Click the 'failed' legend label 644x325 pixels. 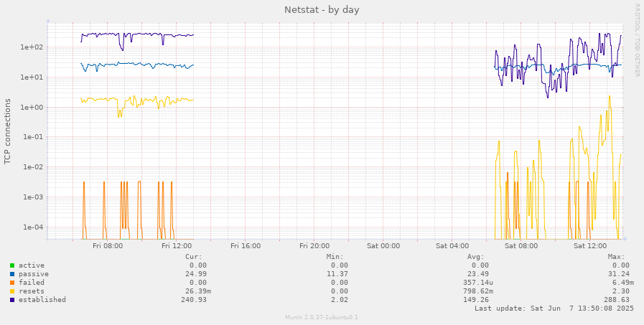[x=31, y=283]
